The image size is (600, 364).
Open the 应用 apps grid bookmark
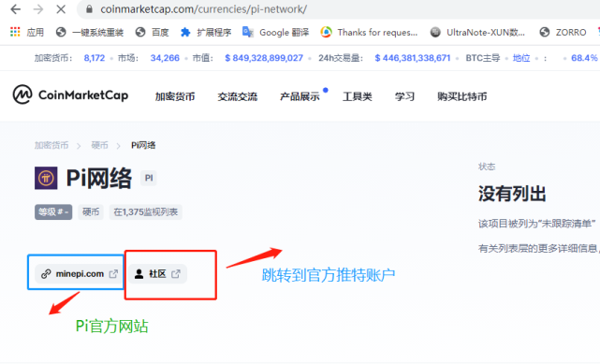point(27,32)
